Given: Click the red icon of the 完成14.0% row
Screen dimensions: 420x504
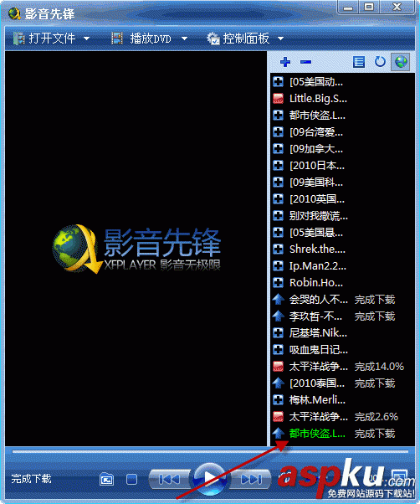Looking at the screenshot, I should point(278,367).
